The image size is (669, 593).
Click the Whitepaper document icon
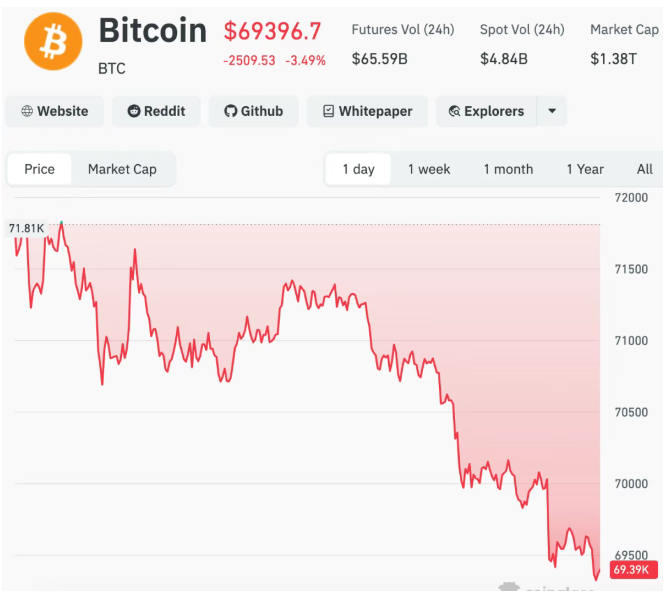coord(328,111)
